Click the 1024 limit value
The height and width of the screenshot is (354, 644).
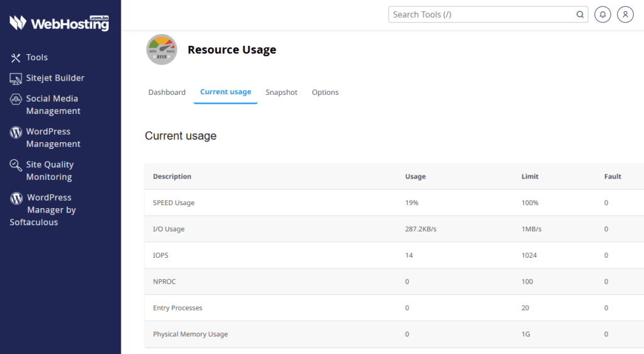click(529, 255)
